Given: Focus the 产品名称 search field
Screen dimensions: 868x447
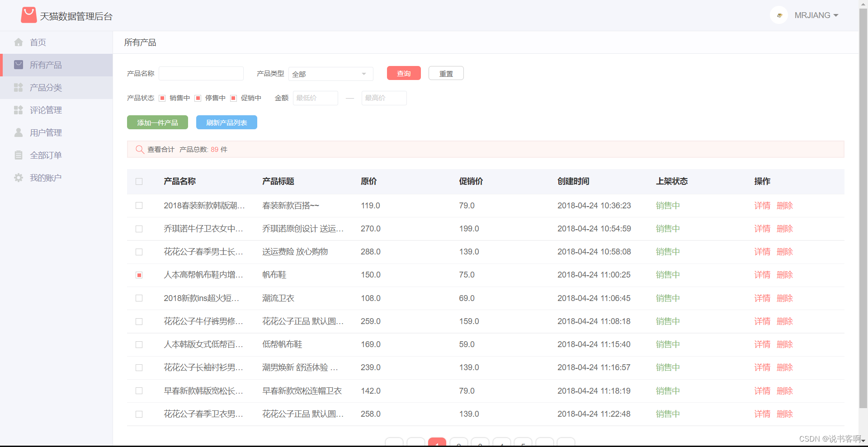Looking at the screenshot, I should (201, 74).
